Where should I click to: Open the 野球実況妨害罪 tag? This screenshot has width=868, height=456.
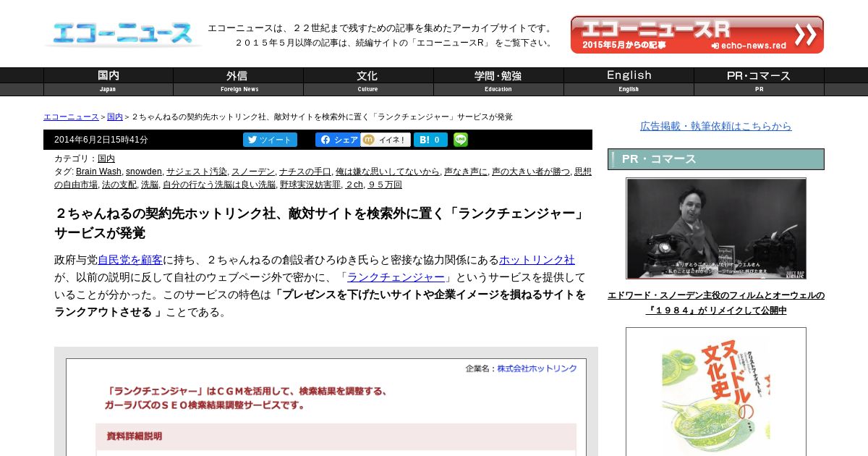(x=310, y=185)
